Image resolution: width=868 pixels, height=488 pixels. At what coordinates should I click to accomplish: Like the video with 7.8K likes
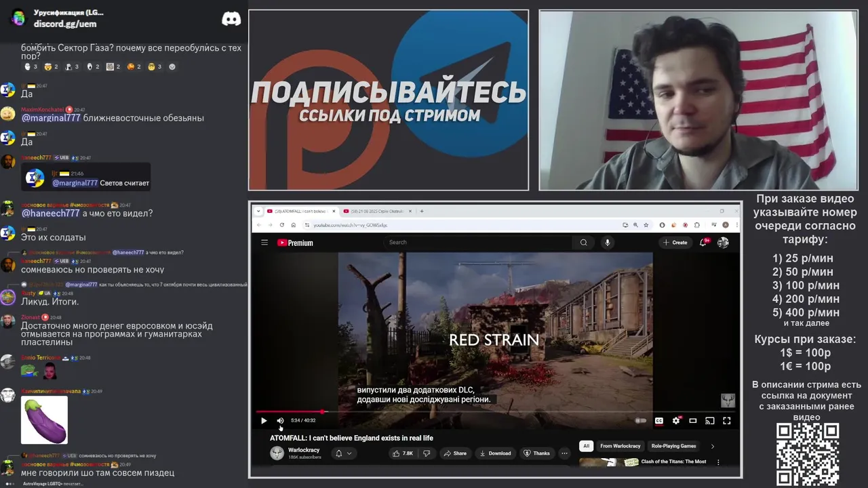click(403, 453)
